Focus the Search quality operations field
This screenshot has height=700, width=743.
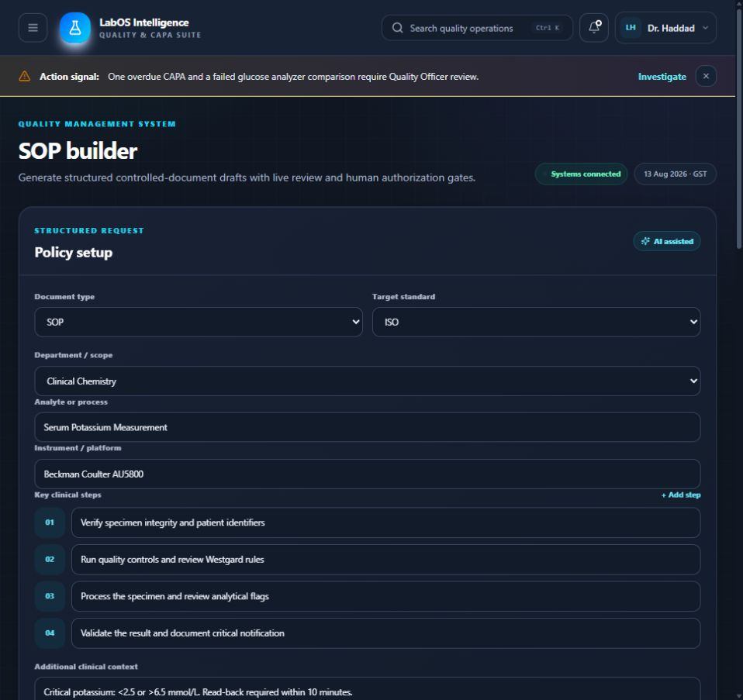477,28
